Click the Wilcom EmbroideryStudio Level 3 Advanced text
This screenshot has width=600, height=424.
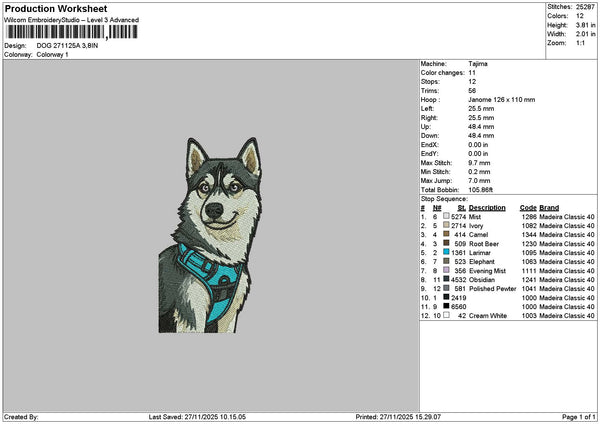[71, 20]
